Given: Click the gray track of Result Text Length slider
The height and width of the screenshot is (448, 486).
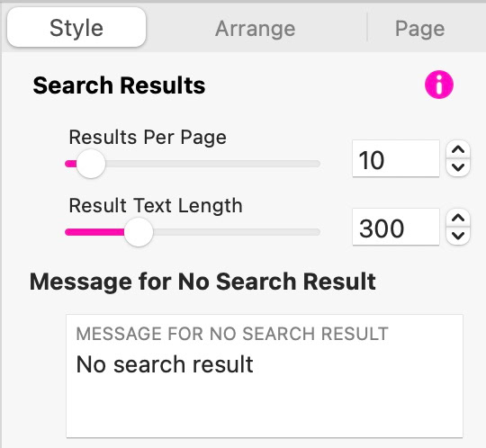Looking at the screenshot, I should coord(237,232).
